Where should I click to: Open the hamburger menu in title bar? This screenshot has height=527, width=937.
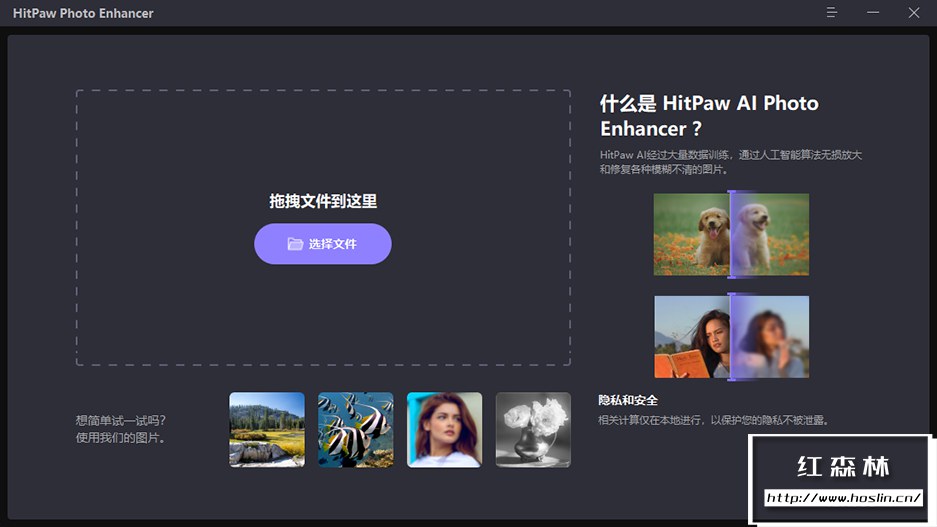pyautogui.click(x=831, y=13)
